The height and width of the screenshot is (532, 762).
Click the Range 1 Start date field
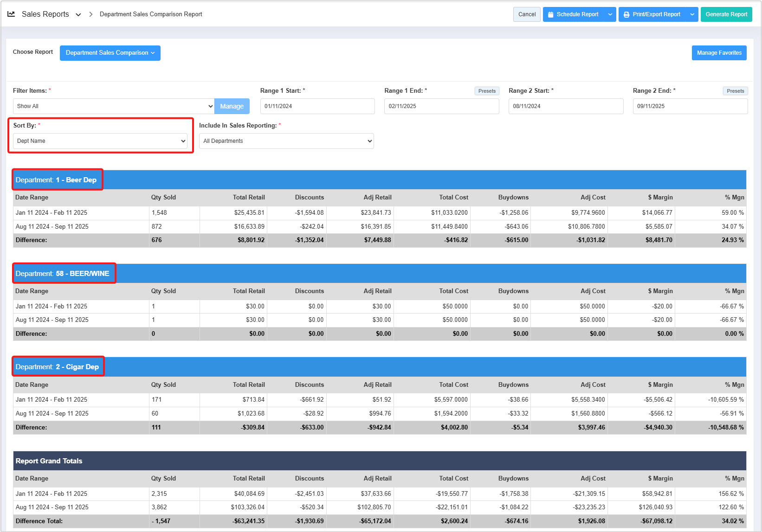tap(317, 106)
